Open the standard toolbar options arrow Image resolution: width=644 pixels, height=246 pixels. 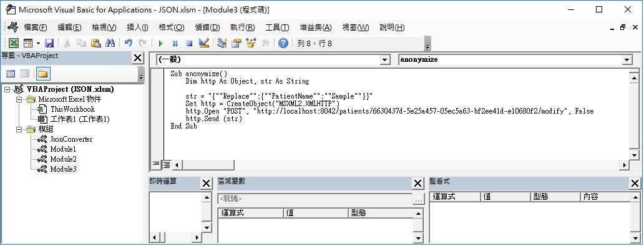click(427, 44)
